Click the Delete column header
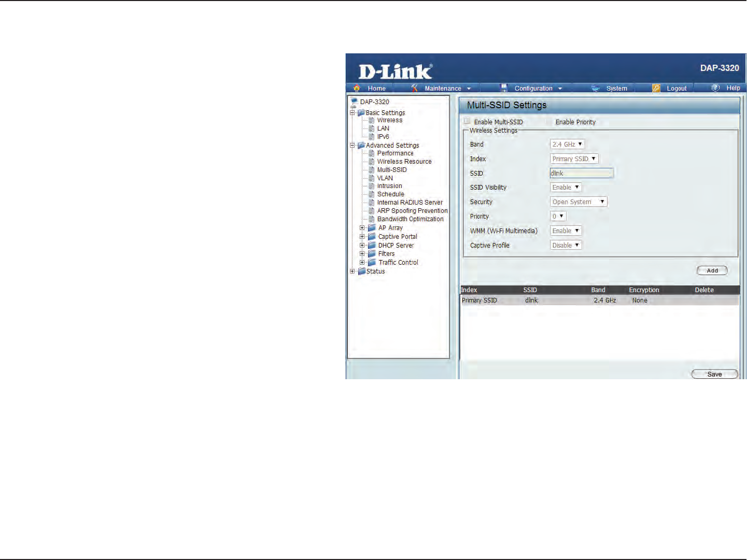The image size is (747, 560). 704,290
